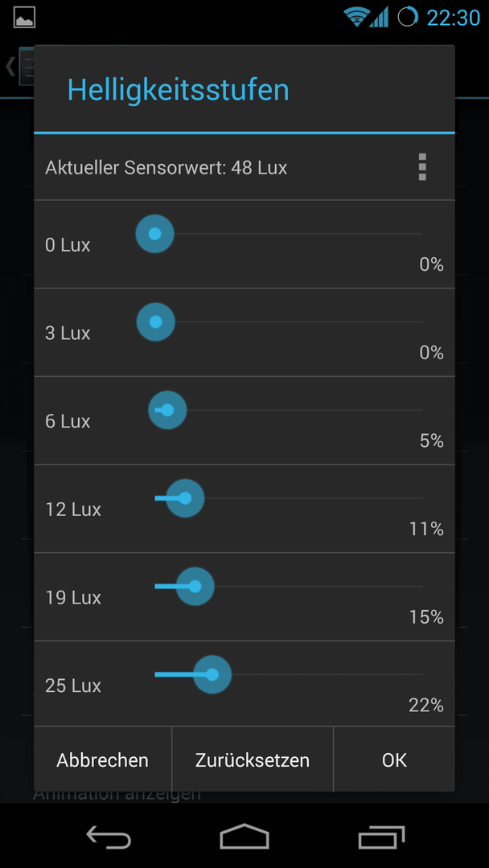Click the 0 Lux slider thumb

tap(155, 234)
